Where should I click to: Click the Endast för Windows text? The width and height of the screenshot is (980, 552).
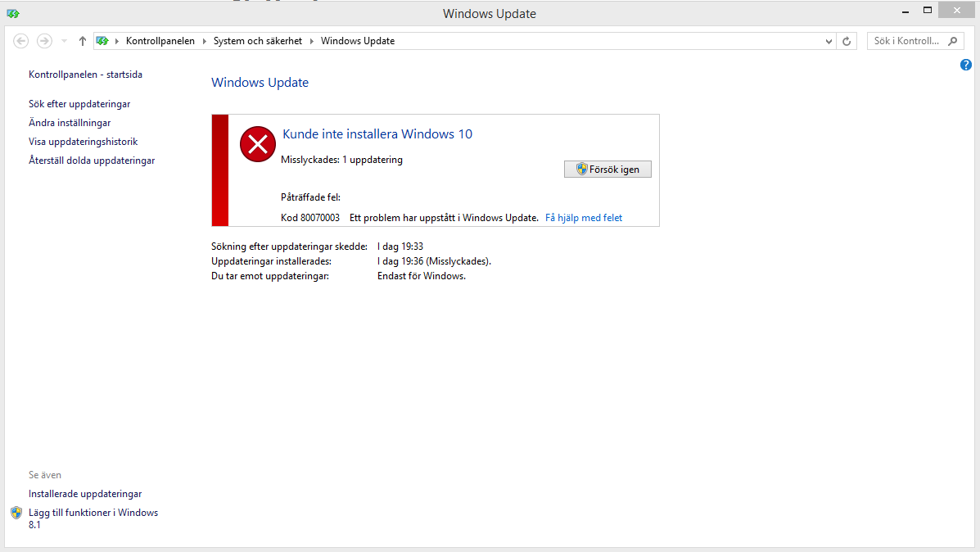coord(422,276)
